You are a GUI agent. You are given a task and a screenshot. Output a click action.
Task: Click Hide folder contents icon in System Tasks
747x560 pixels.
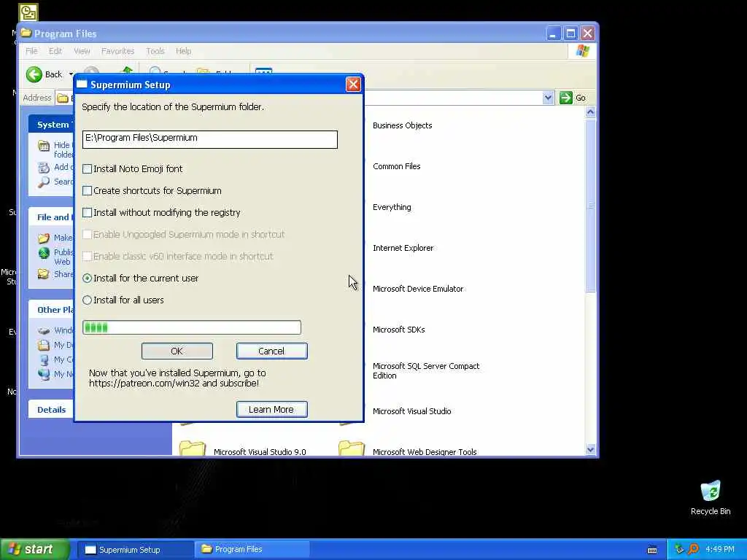[x=44, y=146]
